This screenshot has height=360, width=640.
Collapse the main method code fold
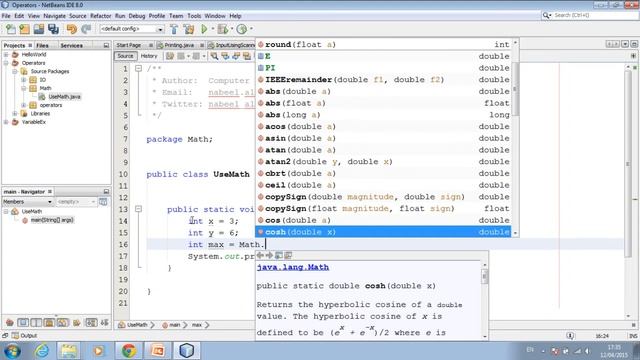point(138,209)
